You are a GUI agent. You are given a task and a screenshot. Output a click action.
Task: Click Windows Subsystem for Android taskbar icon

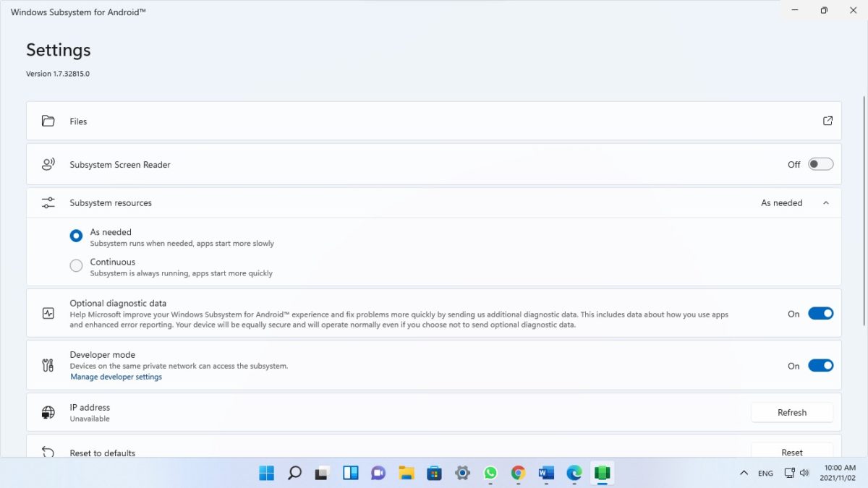pos(602,473)
